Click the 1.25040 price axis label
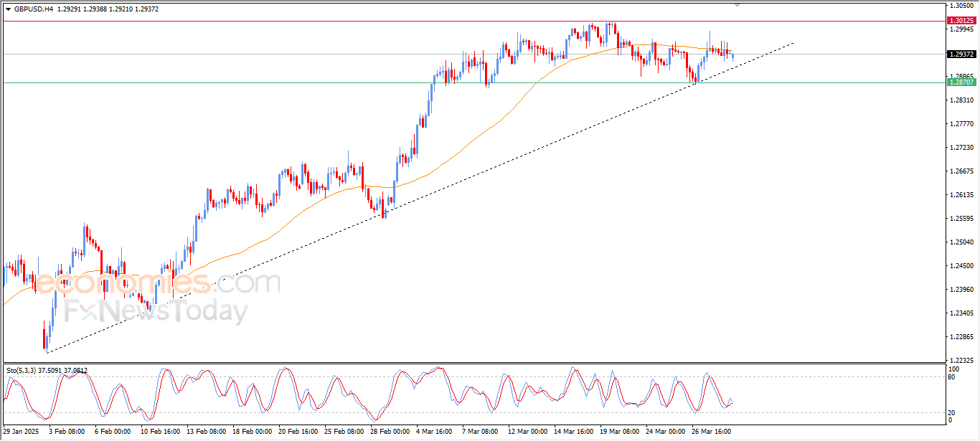The height and width of the screenshot is (441, 980). click(960, 242)
